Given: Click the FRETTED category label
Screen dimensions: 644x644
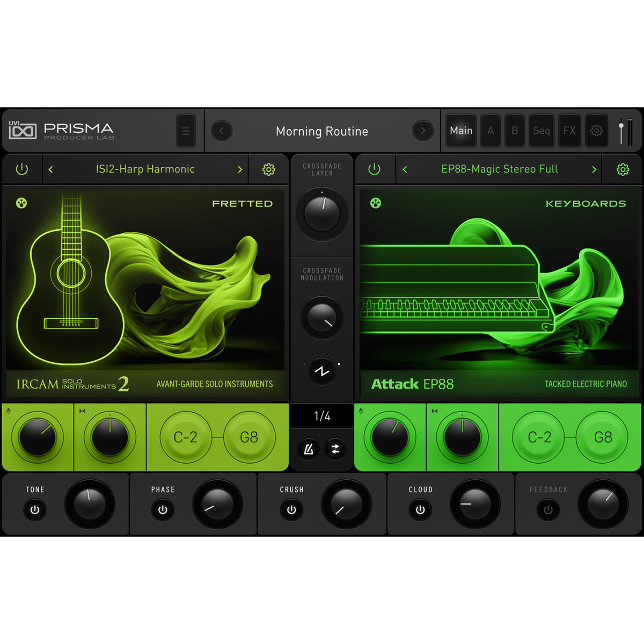Looking at the screenshot, I should pyautogui.click(x=242, y=203).
